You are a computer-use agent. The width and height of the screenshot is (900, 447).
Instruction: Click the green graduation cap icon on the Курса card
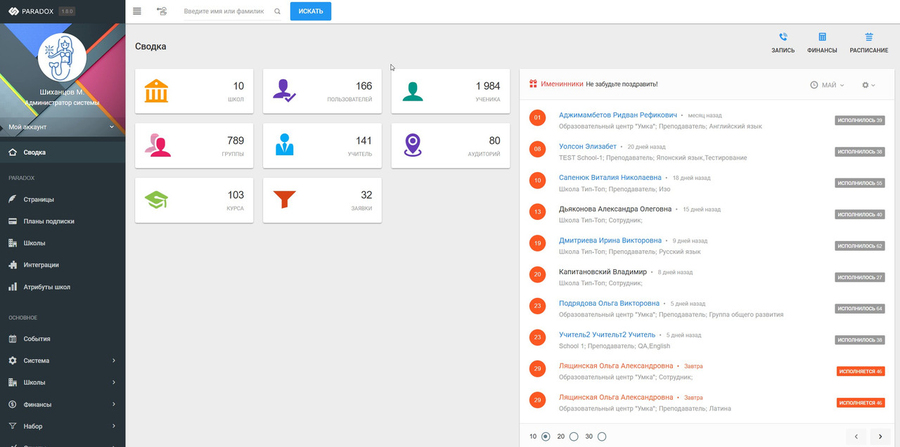tap(156, 200)
